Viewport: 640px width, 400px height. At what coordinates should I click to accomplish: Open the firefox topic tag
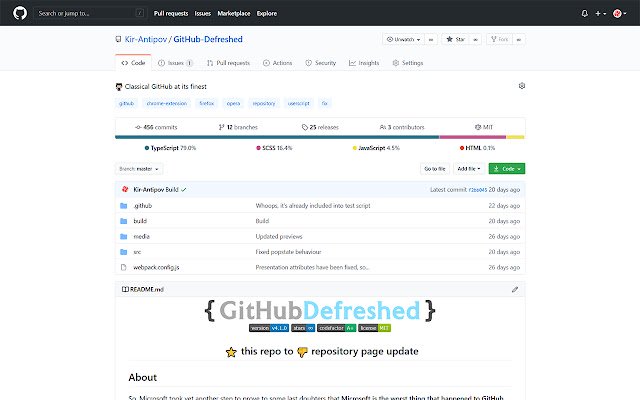tap(207, 103)
